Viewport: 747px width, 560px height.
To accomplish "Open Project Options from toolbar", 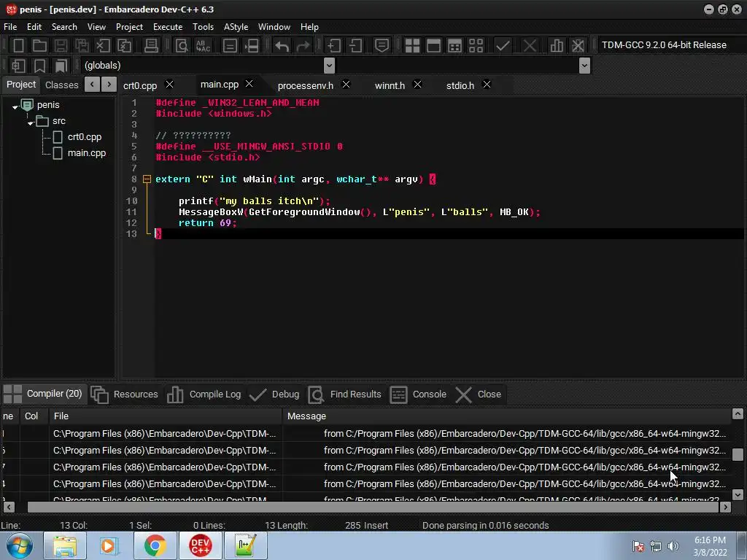I will 382,46.
